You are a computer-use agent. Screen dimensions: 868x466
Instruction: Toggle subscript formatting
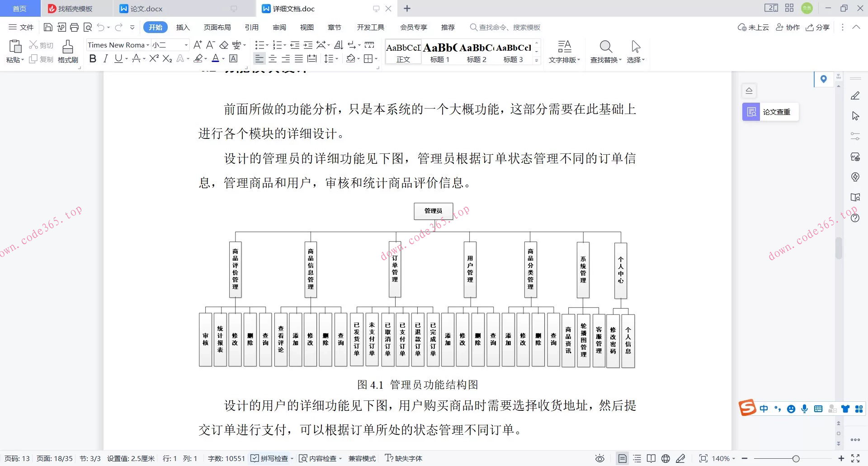[x=167, y=58]
